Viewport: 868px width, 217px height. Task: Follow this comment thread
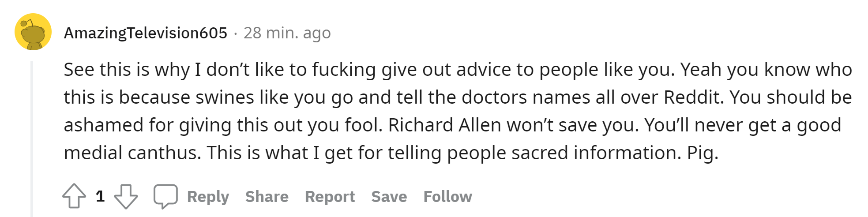point(447,197)
